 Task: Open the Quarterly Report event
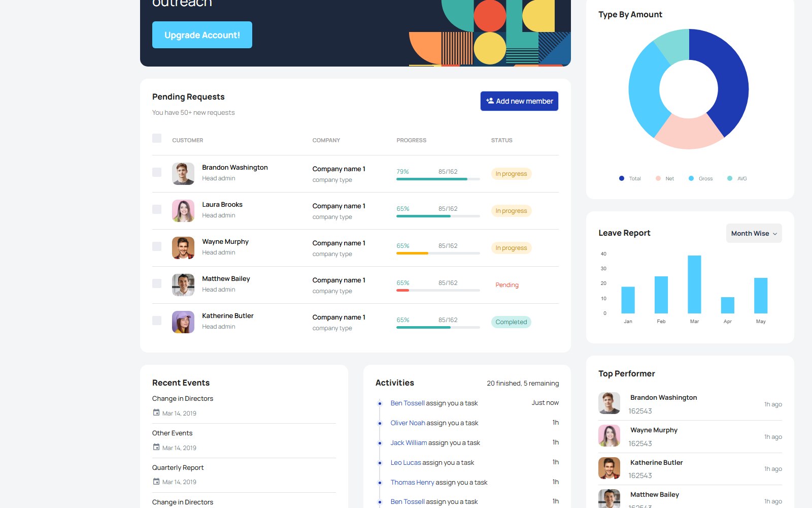coord(178,467)
